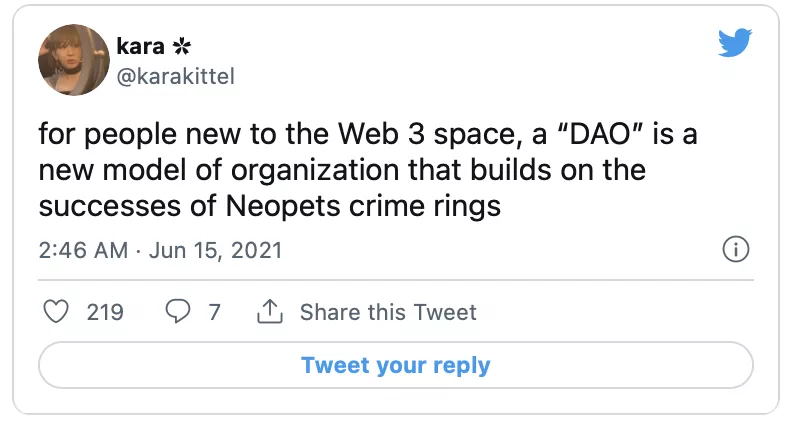Click the 219 likes count

tap(105, 312)
